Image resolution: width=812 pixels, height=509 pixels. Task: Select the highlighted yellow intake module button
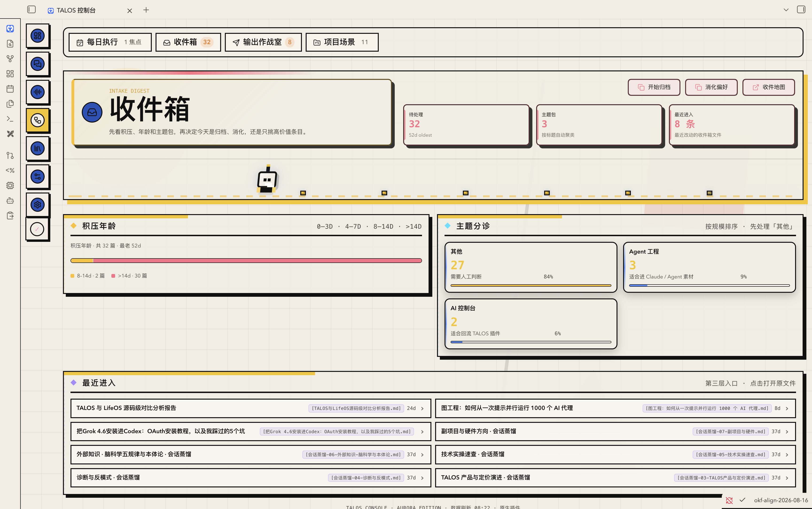[37, 120]
